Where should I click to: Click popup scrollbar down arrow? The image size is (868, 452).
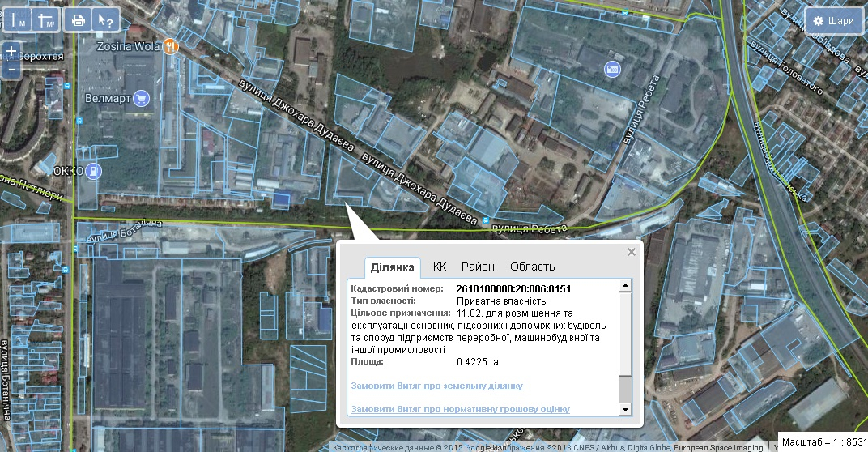(625, 409)
